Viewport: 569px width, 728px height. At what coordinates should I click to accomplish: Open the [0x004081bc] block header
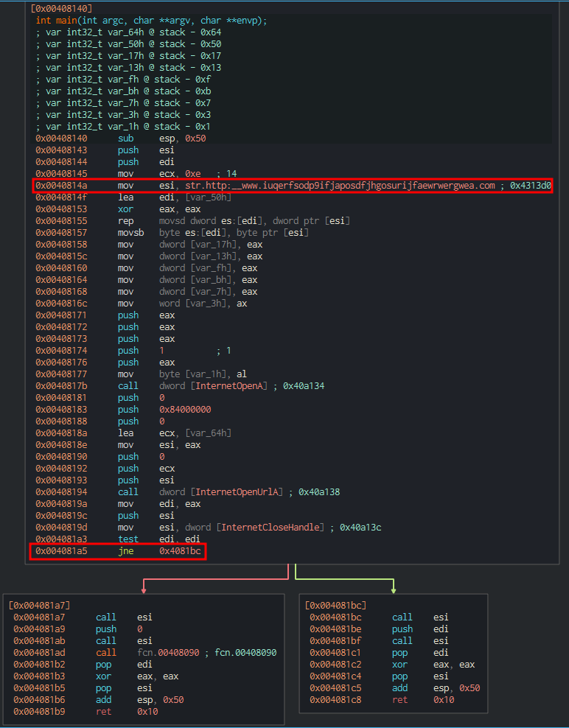335,605
